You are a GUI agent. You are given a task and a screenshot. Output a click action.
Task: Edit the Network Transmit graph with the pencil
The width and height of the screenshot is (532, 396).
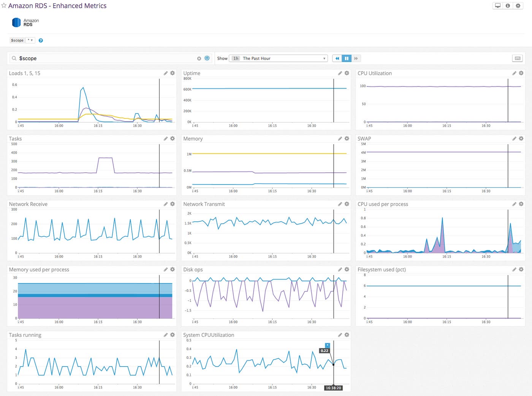pos(340,204)
